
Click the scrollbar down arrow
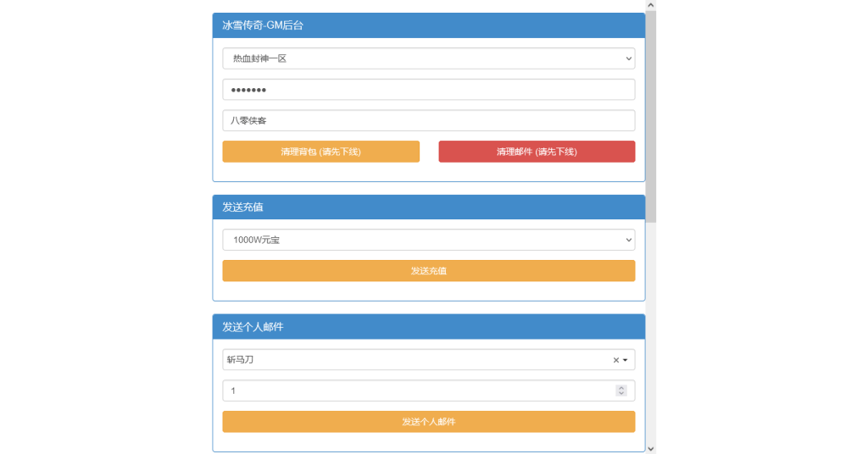(651, 448)
